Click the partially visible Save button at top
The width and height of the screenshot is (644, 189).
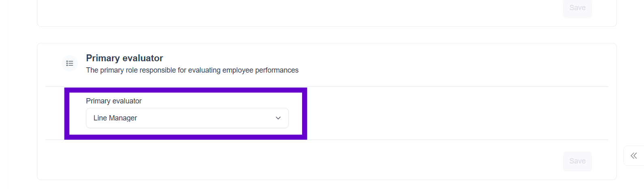click(577, 8)
